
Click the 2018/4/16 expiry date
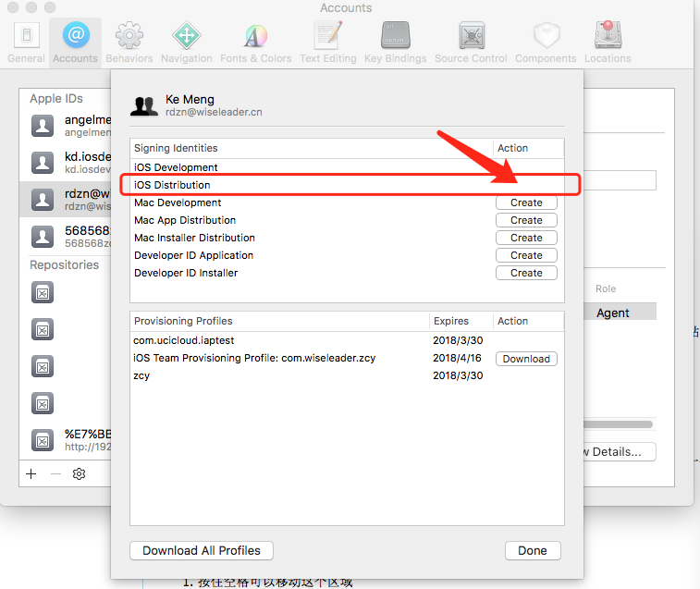(457, 358)
